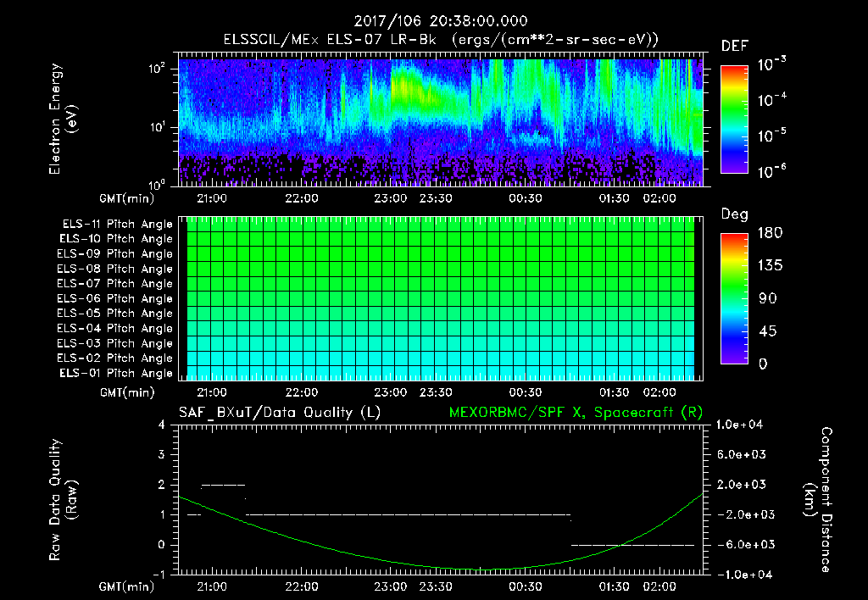Viewport: 868px width, 600px height.
Task: Select GMT(min) label under pitch angle panel
Action: click(x=127, y=393)
